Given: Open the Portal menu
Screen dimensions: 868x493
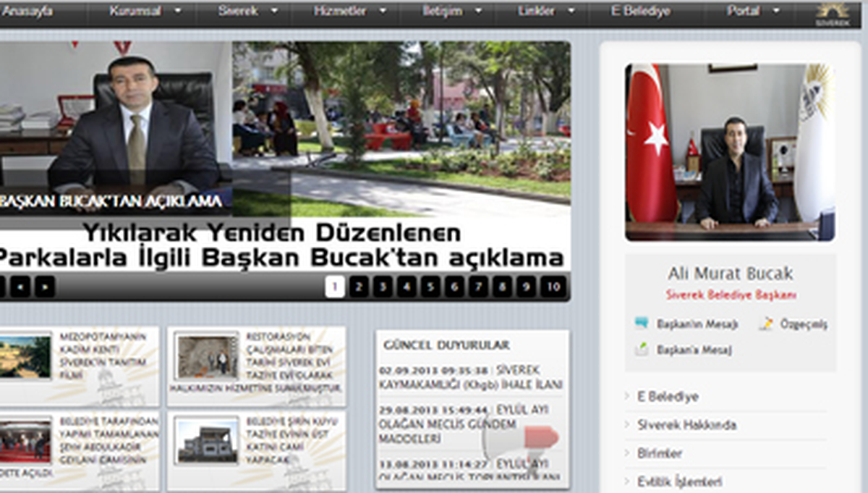Looking at the screenshot, I should pyautogui.click(x=743, y=12).
